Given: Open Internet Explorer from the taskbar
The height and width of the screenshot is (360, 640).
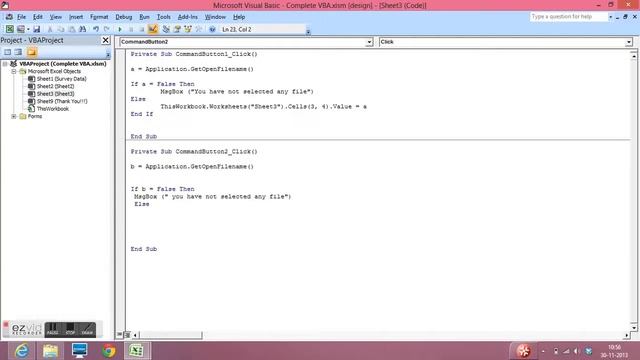Looking at the screenshot, I should [x=22, y=351].
